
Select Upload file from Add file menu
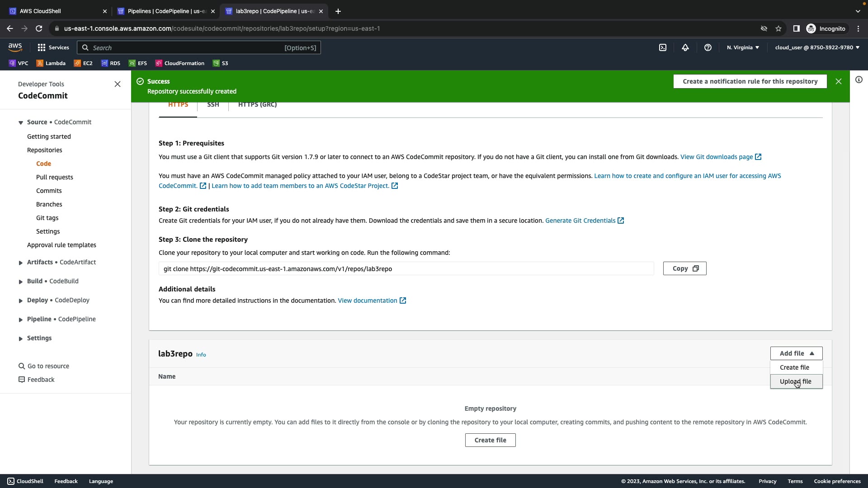click(x=795, y=381)
